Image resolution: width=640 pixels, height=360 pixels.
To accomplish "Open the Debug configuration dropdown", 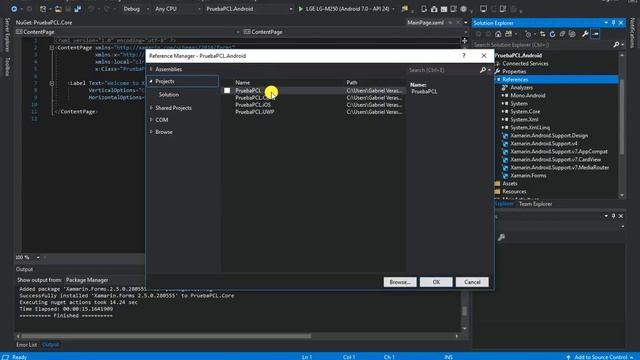I will (x=136, y=9).
